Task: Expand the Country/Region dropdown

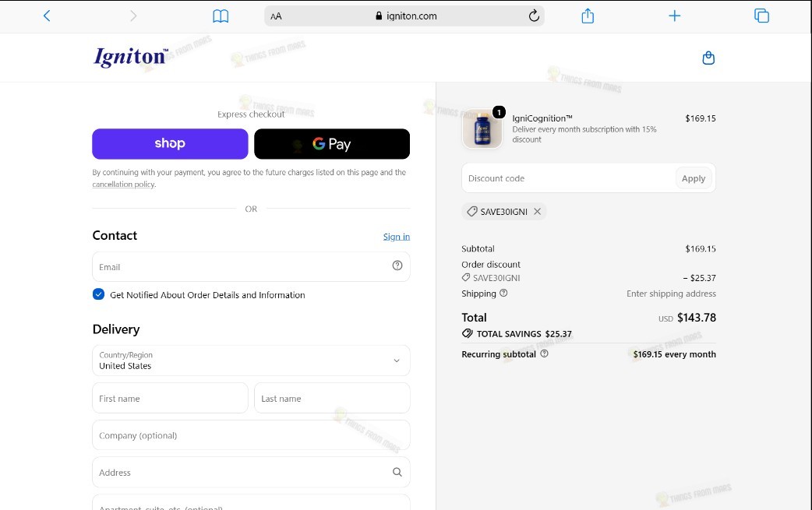Action: point(251,361)
